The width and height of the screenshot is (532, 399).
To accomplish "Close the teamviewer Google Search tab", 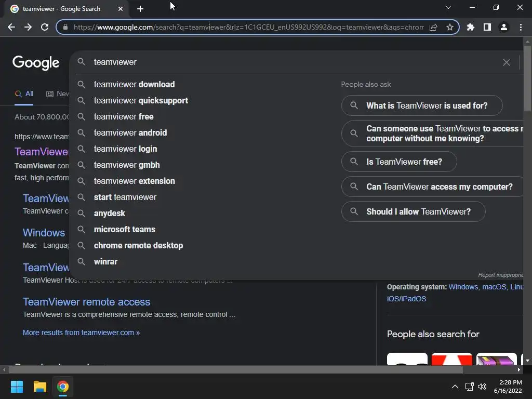I will click(x=121, y=9).
